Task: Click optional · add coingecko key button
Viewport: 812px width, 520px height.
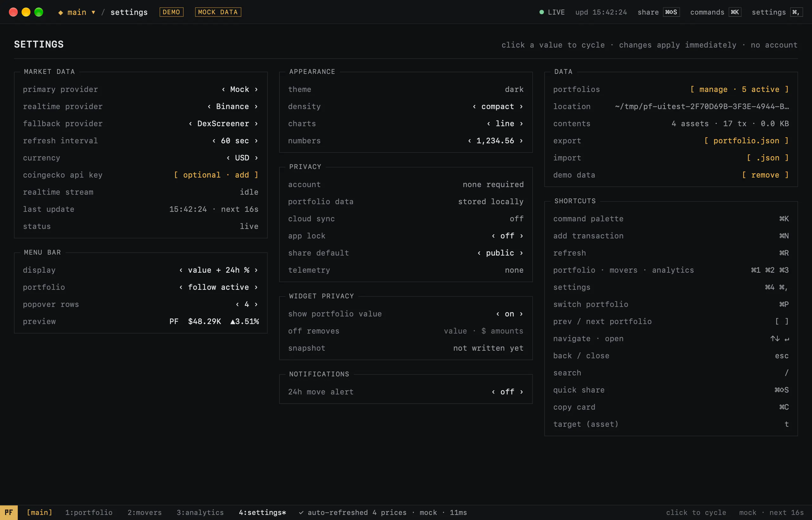Action: pos(216,175)
